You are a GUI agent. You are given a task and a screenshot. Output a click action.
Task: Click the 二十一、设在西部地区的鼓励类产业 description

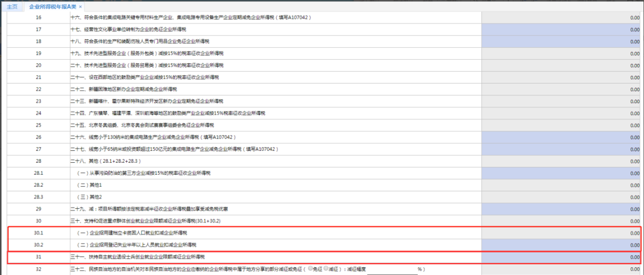point(144,78)
